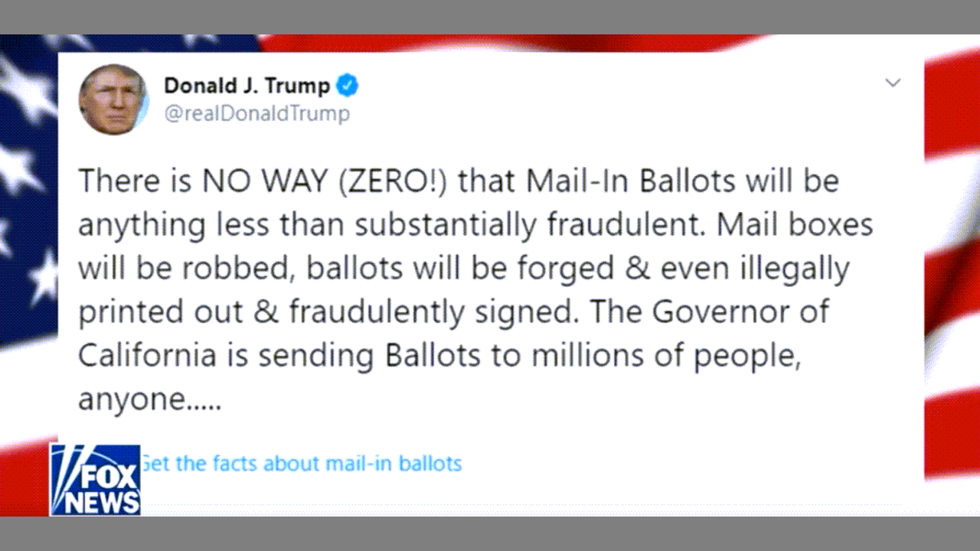Click the red flag stripe right of the tweet
Image resolution: width=980 pixels, height=551 pixels.
coord(952,115)
